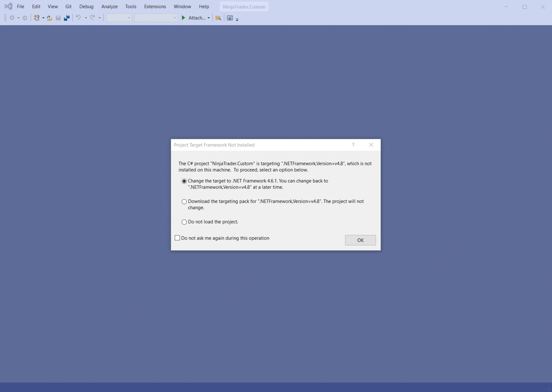Image resolution: width=552 pixels, height=392 pixels.
Task: Open the toolbar overflow options arrow
Action: pyautogui.click(x=237, y=19)
